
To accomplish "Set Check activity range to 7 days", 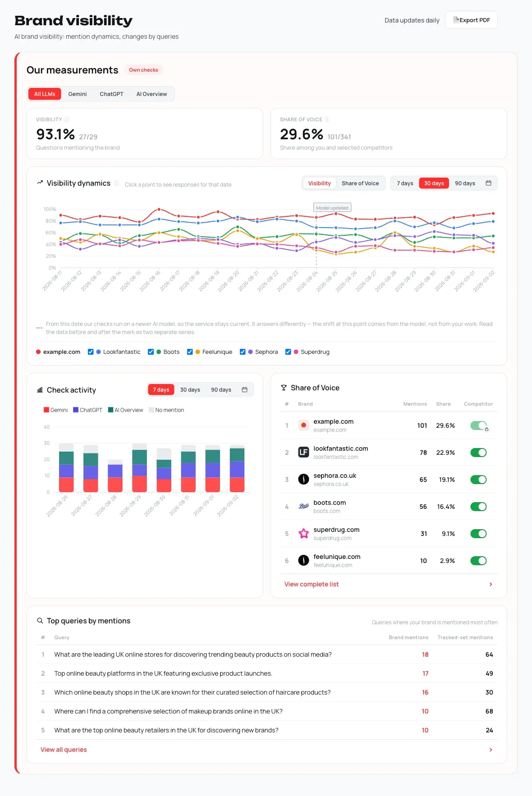I will 161,390.
